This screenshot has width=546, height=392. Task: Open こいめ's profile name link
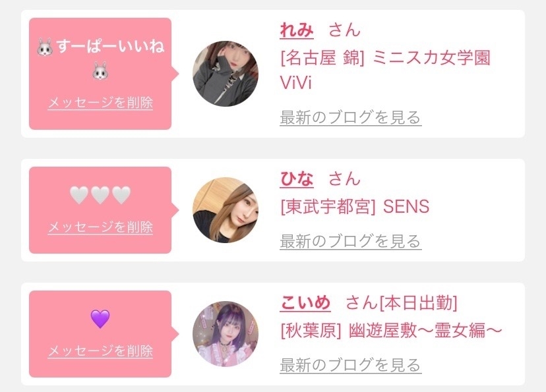305,302
